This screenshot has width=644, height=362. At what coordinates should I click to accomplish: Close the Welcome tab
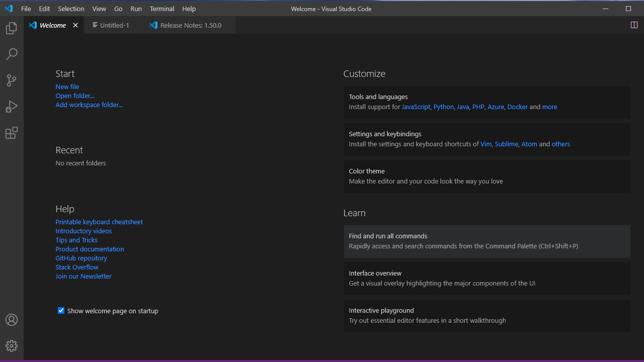coord(75,25)
